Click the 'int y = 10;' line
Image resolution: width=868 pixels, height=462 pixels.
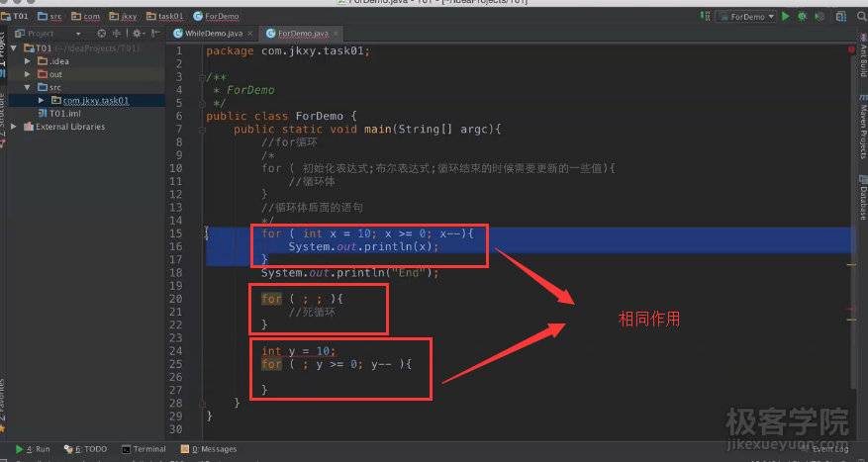(x=298, y=351)
